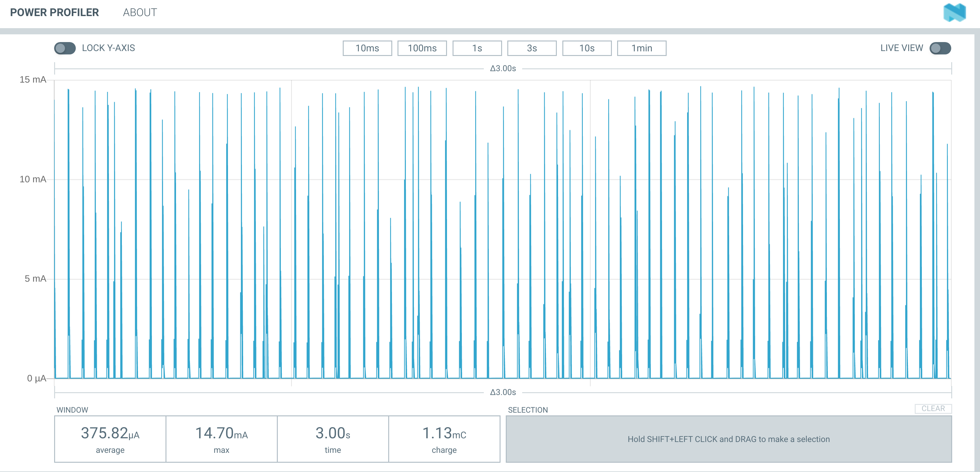Click the LOCK Y-AXIS label text
The image size is (980, 472).
click(x=108, y=48)
